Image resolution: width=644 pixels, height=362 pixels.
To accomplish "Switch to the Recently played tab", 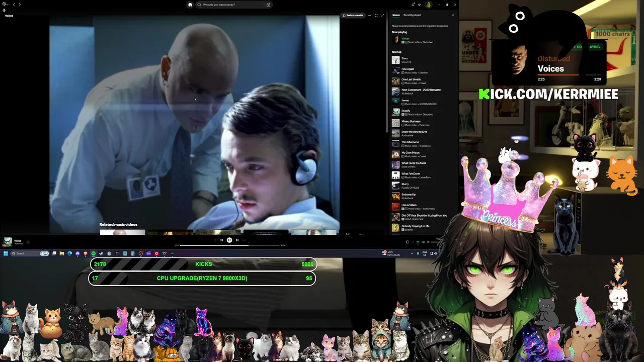I will [412, 15].
